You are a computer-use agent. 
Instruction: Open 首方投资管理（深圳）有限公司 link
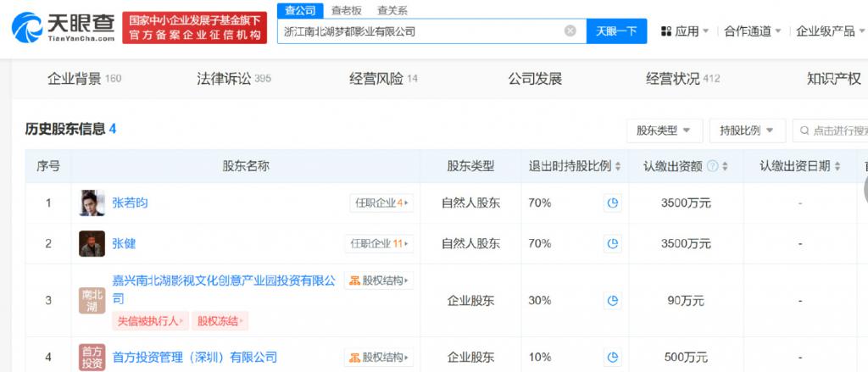[x=194, y=357]
